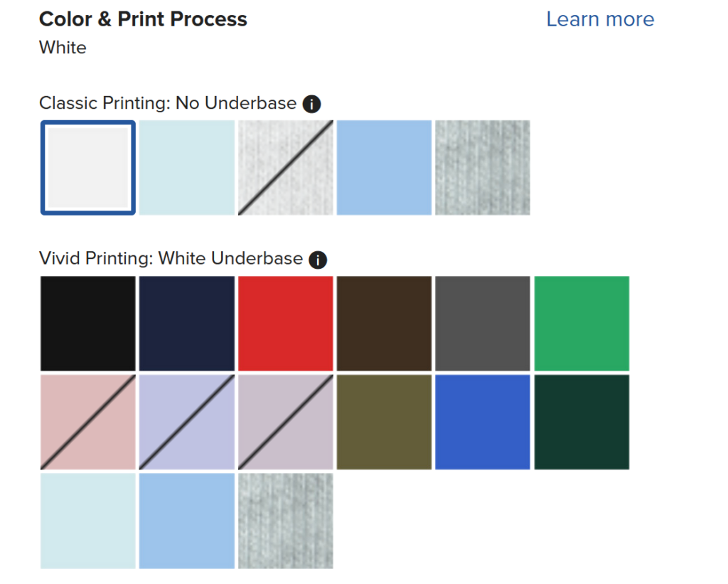Pick the unavailable light heather swatch in Classic Printing
This screenshot has width=728, height=584.
[286, 168]
